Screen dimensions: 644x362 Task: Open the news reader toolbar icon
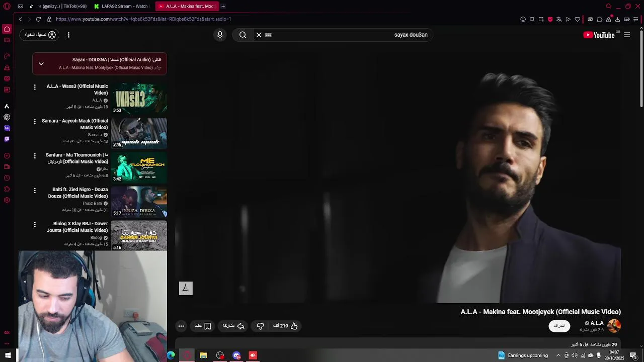click(x=590, y=19)
